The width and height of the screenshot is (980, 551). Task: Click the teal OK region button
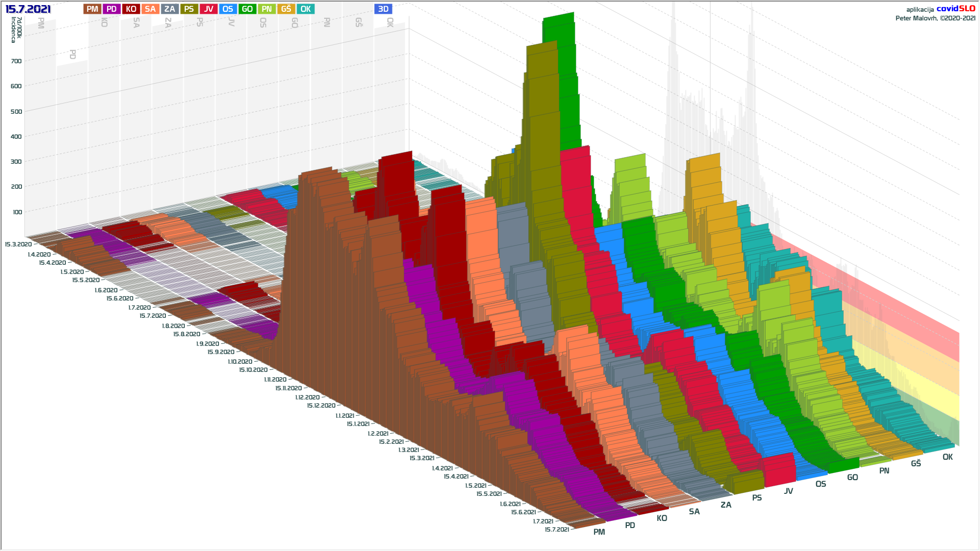click(305, 9)
